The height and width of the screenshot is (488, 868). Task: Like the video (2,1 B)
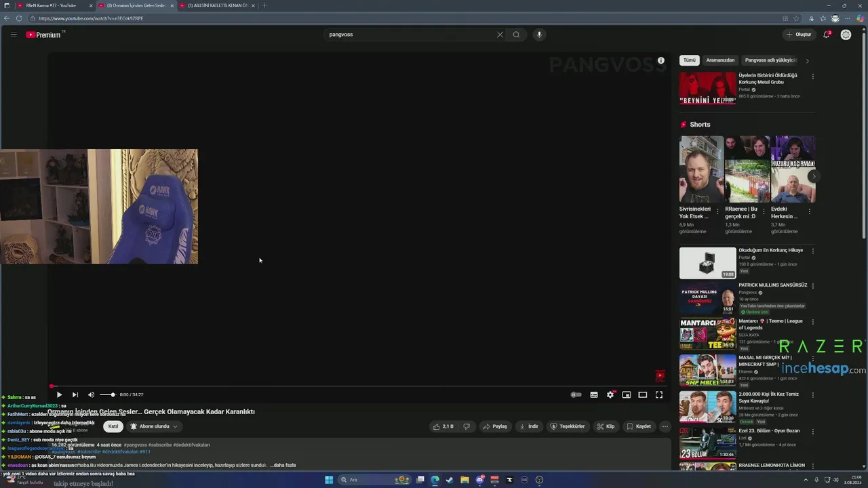(443, 426)
